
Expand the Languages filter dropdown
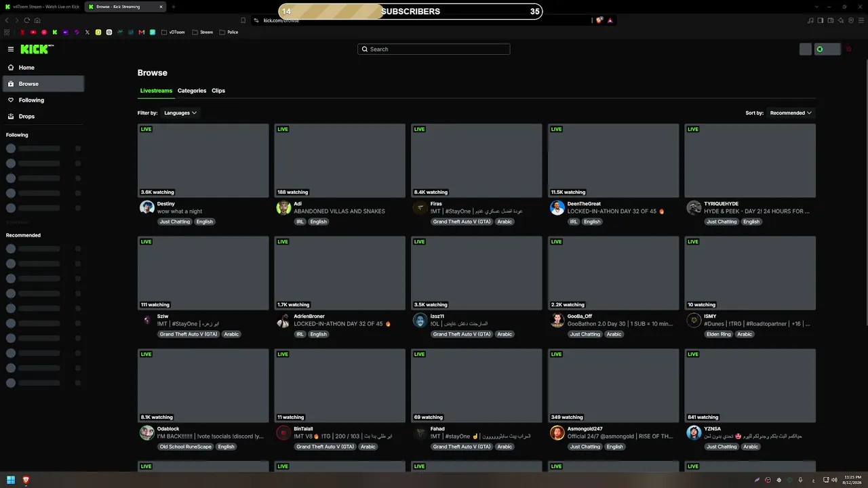click(x=180, y=113)
